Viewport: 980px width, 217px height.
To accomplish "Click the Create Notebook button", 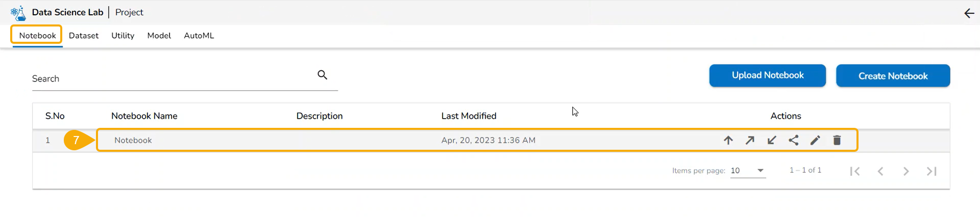I will coord(893,76).
